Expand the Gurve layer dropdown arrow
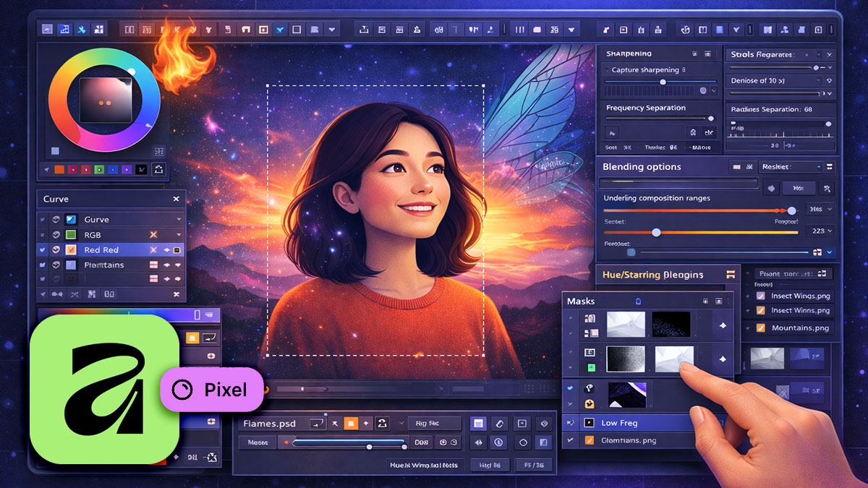 coord(178,219)
